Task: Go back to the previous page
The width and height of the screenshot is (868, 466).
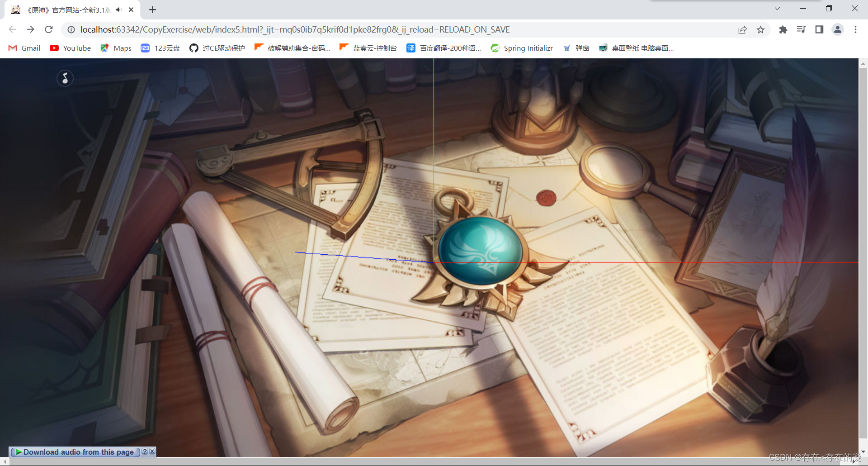Action: click(12, 29)
